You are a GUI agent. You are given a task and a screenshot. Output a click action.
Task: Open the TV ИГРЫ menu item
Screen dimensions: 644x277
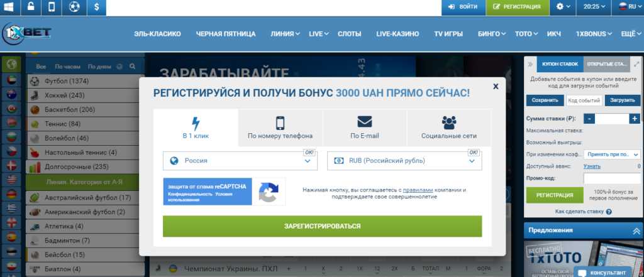(x=448, y=34)
